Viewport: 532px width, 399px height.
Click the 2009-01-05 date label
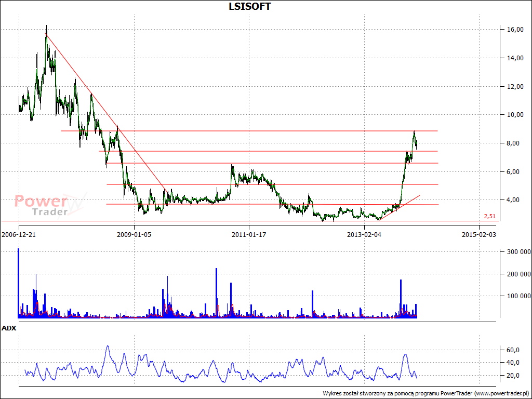click(x=134, y=234)
